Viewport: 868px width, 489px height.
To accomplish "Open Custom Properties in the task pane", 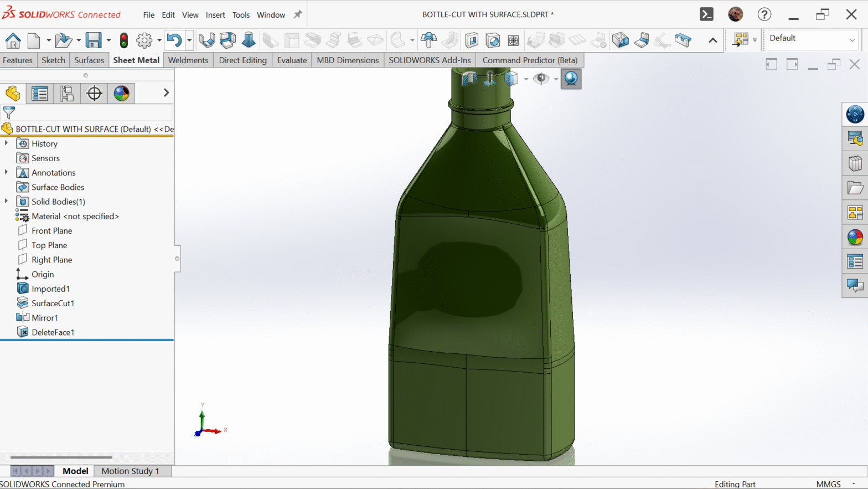I will (x=855, y=261).
